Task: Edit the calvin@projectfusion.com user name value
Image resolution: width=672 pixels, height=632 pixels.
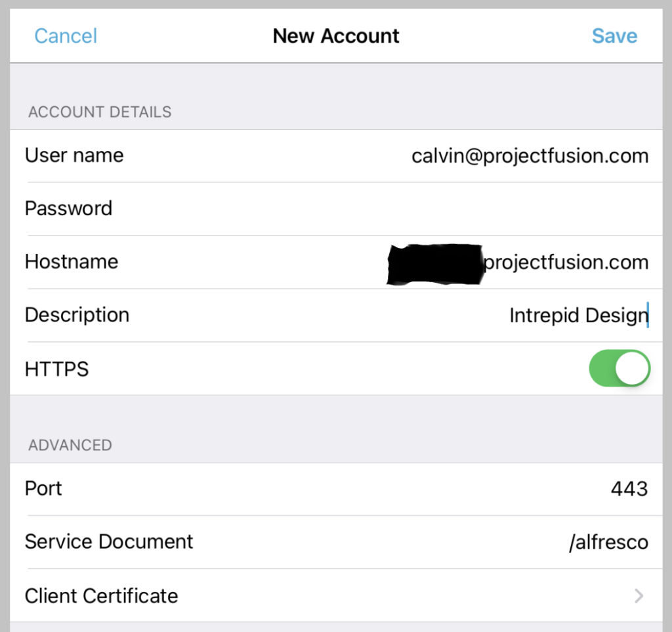Action: tap(530, 156)
